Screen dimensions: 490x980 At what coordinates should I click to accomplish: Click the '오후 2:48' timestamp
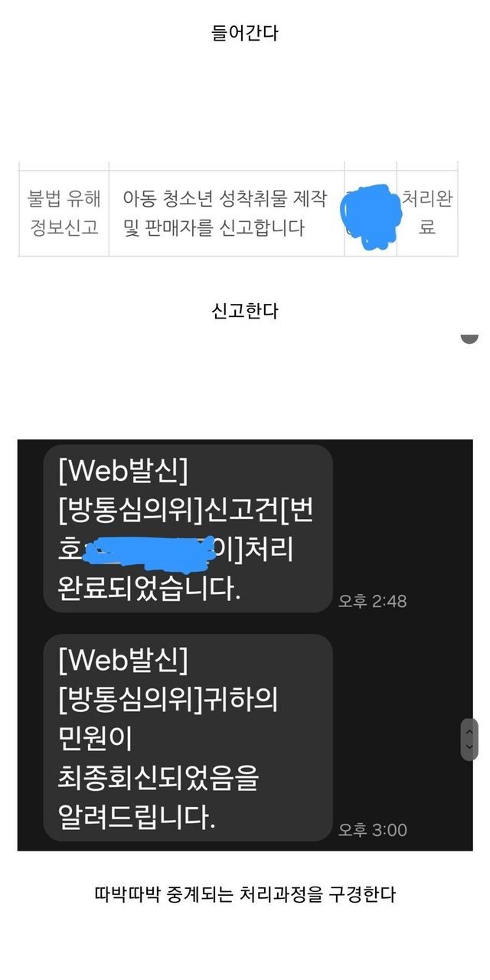(373, 601)
